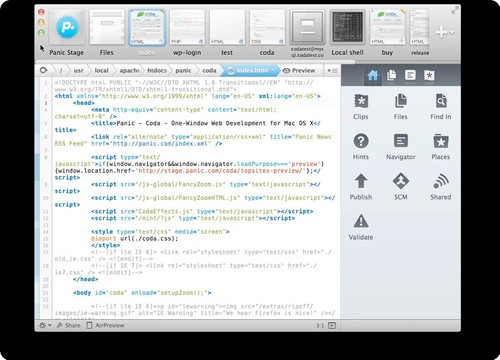The image size is (500, 360).
Task: Click the <head> tag on line 3
Action: click(84, 103)
